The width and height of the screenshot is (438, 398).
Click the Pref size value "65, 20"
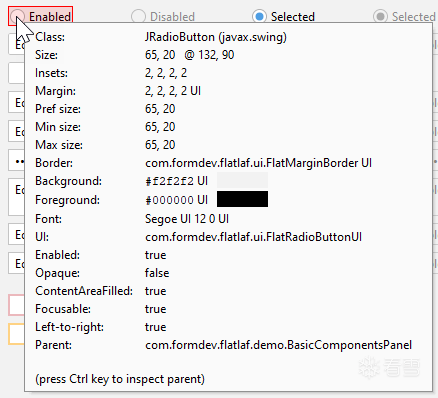click(x=160, y=109)
